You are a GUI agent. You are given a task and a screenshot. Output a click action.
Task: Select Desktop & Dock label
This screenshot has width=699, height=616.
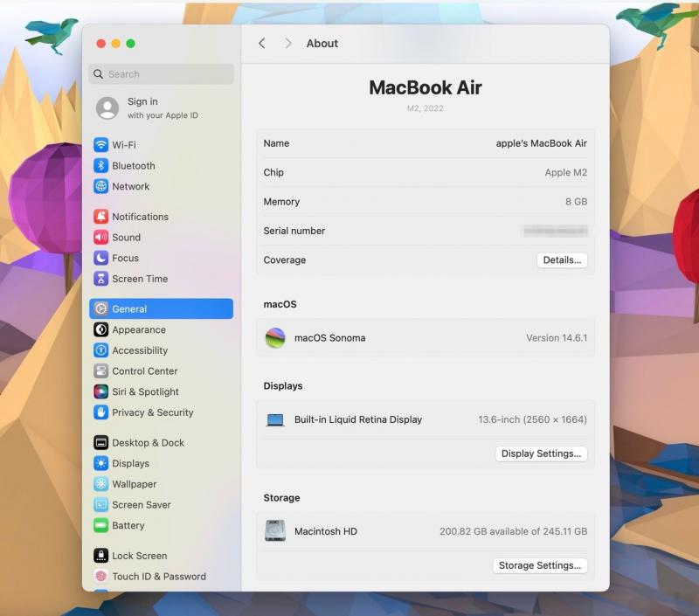pyautogui.click(x=148, y=443)
